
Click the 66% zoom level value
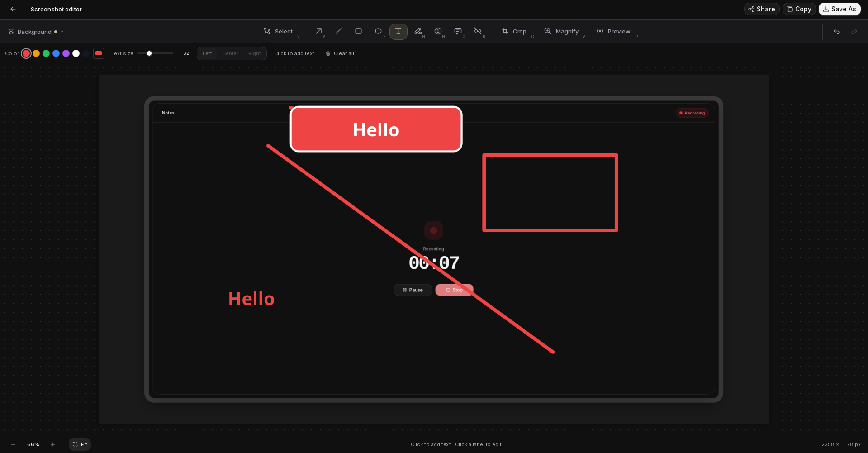pyautogui.click(x=33, y=444)
